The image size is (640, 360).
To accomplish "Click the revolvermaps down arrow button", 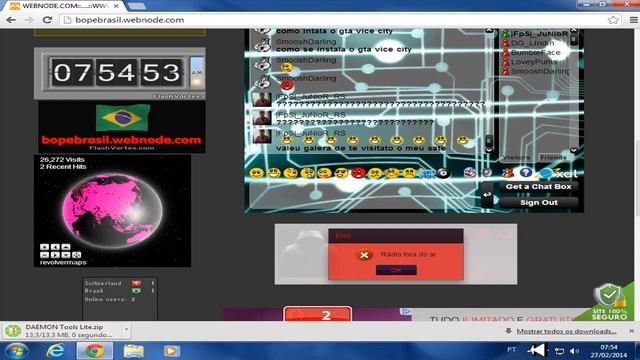I will tap(66, 255).
